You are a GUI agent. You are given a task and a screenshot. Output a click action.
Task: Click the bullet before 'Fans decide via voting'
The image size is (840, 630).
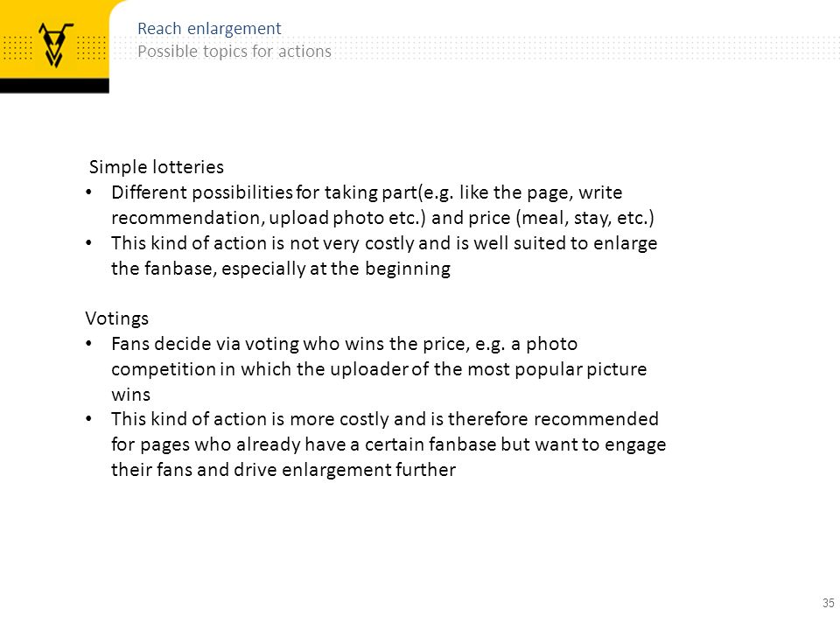(x=89, y=344)
